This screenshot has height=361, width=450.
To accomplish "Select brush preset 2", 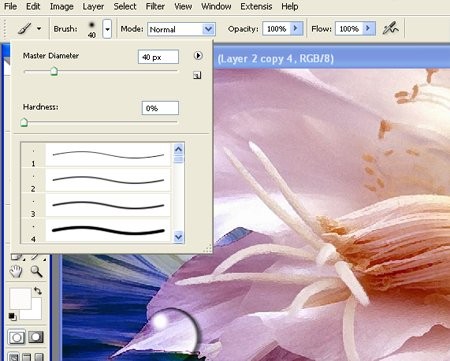I will coord(96,180).
